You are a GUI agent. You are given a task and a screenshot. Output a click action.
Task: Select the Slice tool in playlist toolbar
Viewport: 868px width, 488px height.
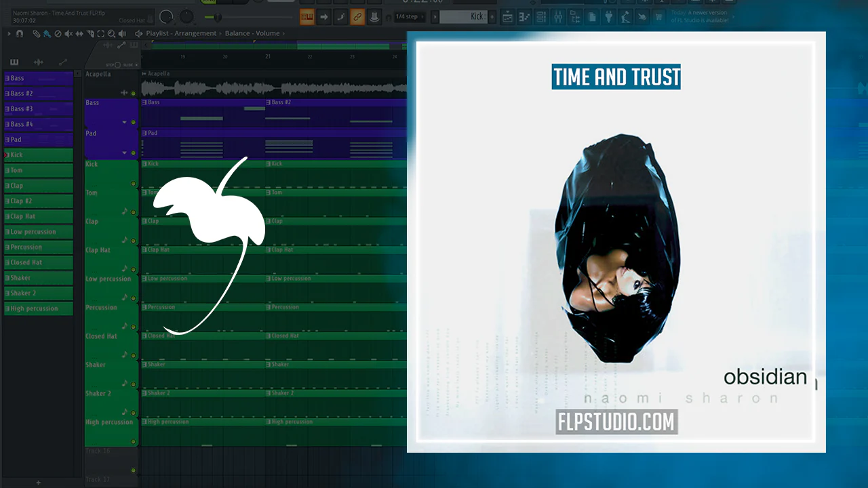[x=90, y=33]
